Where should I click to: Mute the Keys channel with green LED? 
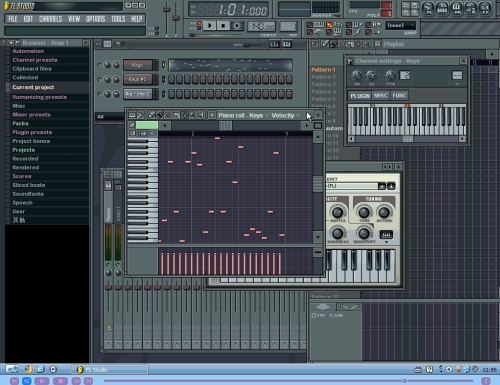[99, 65]
